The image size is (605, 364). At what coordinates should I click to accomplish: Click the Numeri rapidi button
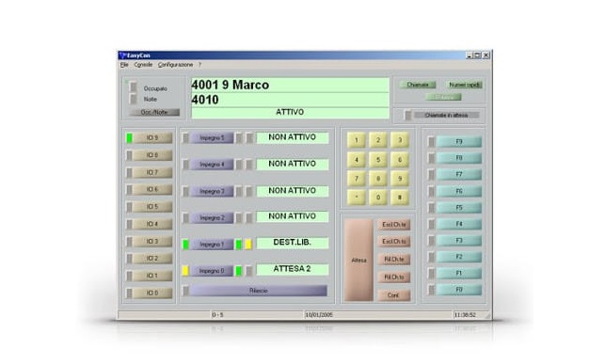pos(464,85)
